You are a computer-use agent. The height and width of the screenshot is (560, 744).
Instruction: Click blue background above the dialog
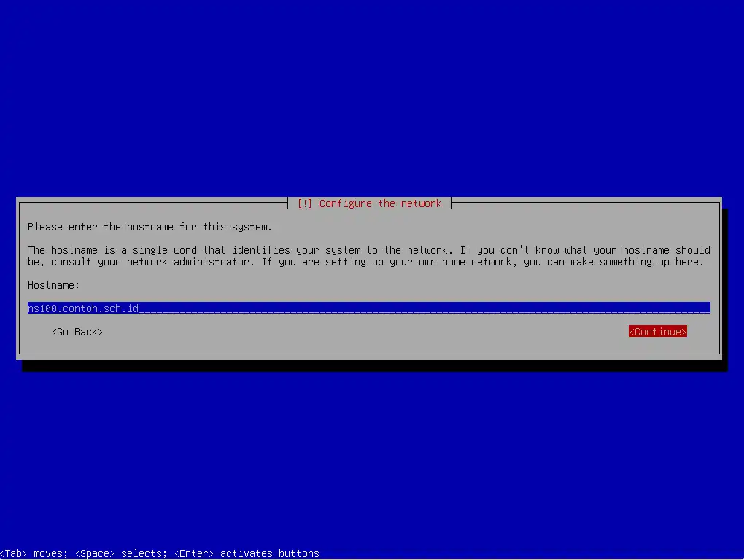(372, 95)
